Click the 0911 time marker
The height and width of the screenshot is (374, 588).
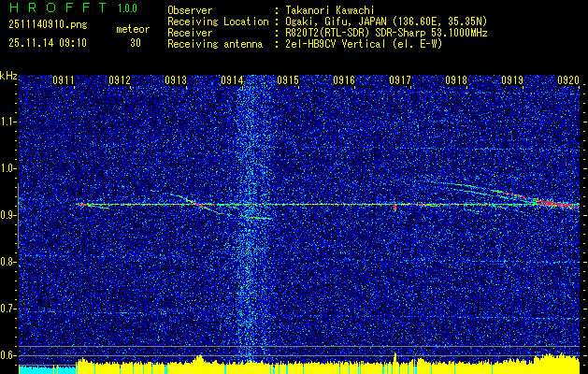click(x=63, y=80)
